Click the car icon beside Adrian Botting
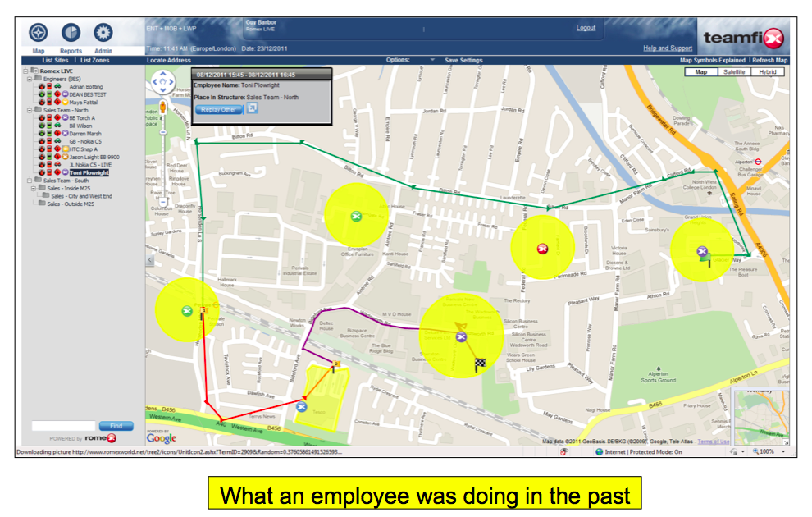Viewport: 812px width, 517px height. coord(57,86)
